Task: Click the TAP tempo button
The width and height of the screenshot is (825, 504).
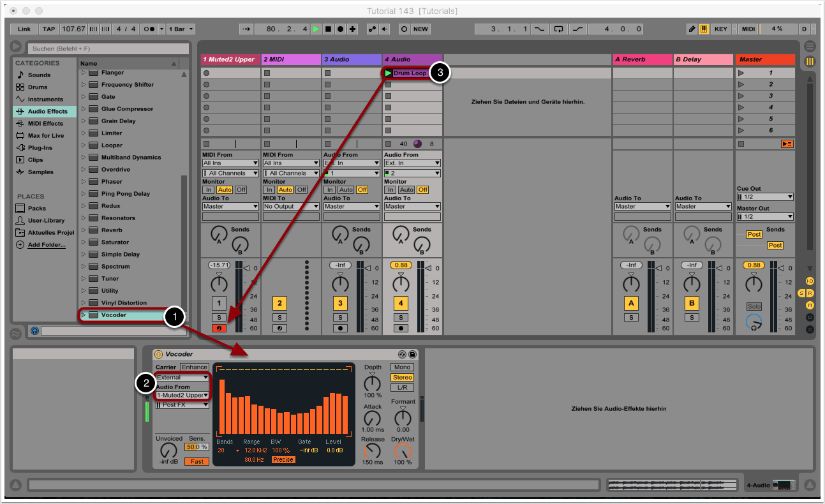Action: click(x=48, y=29)
